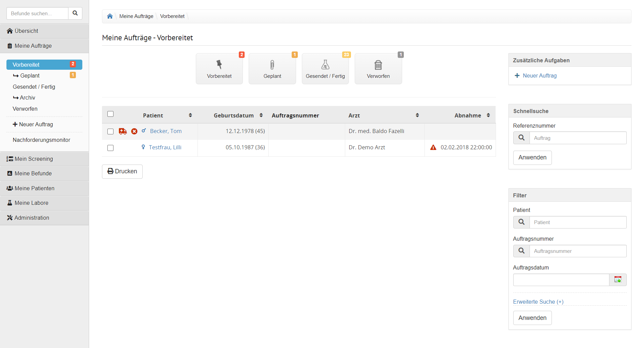The image size is (644, 348).
Task: Check the box for Testfrau, Lilli
Action: (x=110, y=148)
